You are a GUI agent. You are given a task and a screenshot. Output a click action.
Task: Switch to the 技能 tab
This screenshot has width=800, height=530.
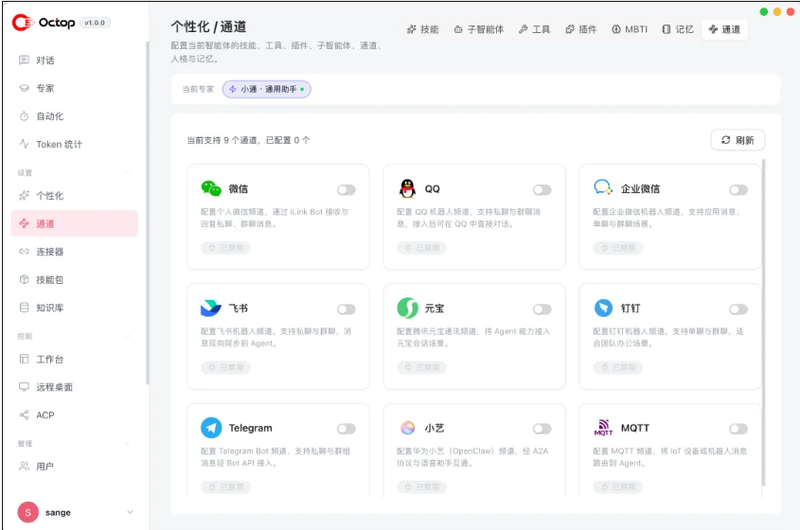pyautogui.click(x=422, y=30)
